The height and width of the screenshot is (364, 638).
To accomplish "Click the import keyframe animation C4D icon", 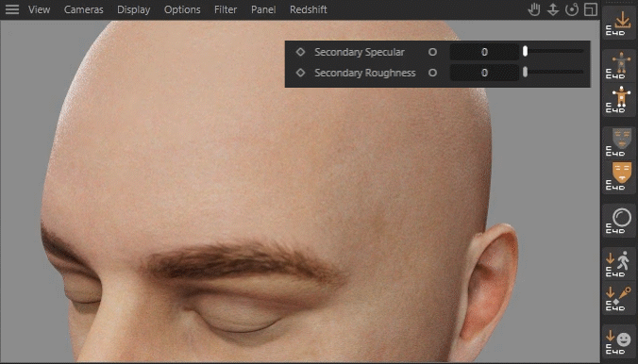I will (619, 298).
